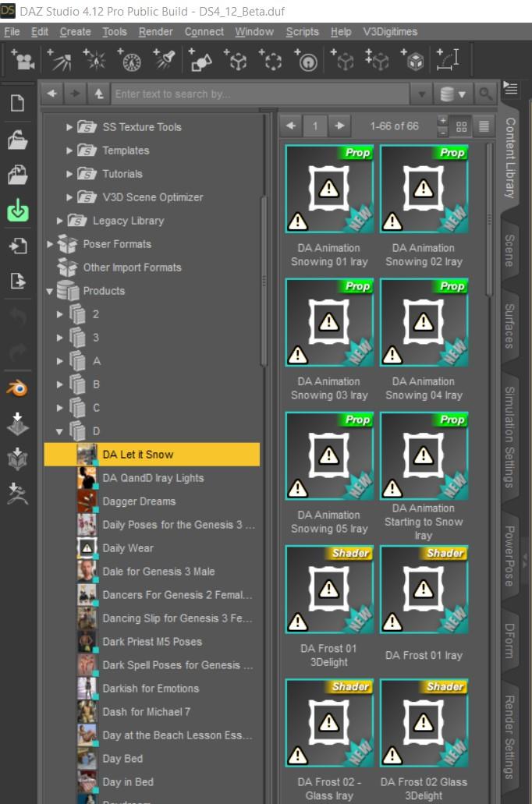This screenshot has width=532, height=804.
Task: Click the folder tree vertical scrollbar
Action: click(264, 281)
